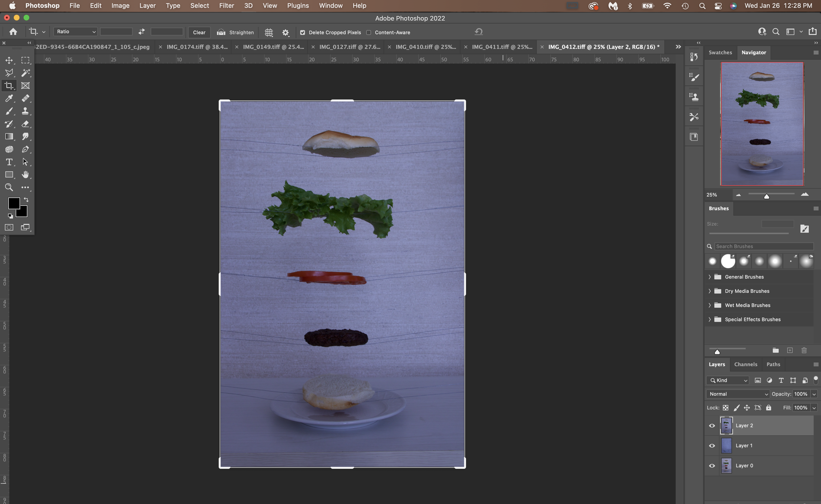Switch to the Paths tab

[773, 364]
